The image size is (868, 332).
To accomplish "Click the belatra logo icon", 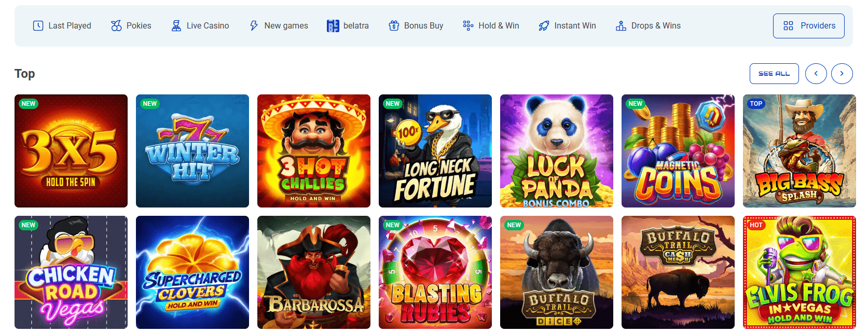I will click(333, 26).
